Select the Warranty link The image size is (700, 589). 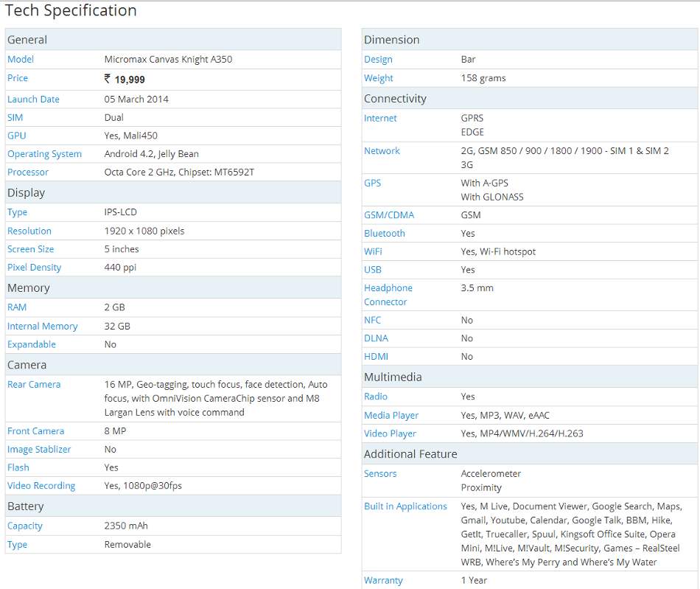point(383,580)
